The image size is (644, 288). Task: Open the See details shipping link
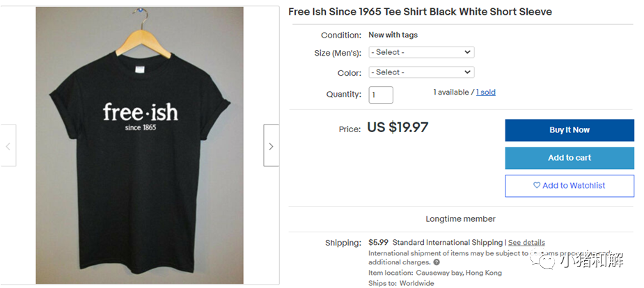click(526, 243)
